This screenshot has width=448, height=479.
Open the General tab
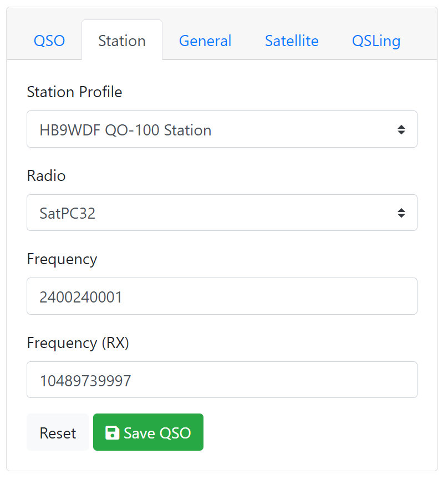pos(205,40)
